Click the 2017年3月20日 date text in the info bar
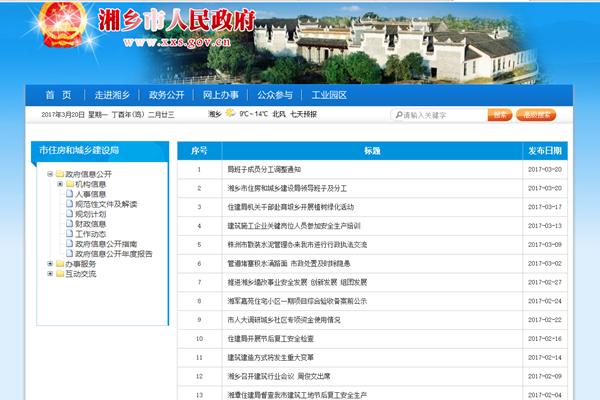 click(x=63, y=114)
